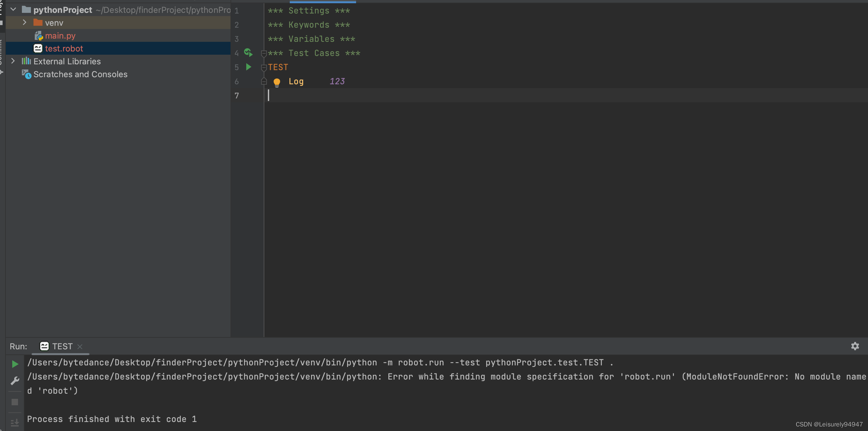Image resolution: width=868 pixels, height=431 pixels.
Task: Open the Run panel gear settings
Action: 854,346
